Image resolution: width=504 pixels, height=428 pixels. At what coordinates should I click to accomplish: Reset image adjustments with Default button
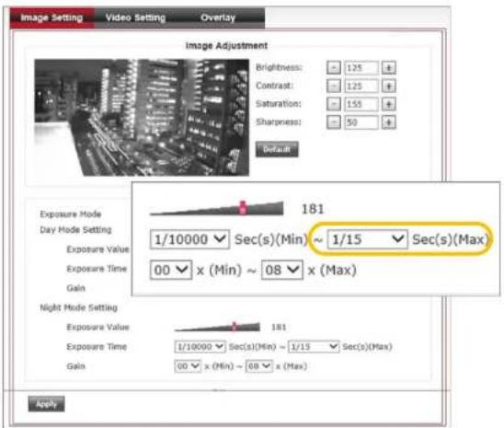277,149
